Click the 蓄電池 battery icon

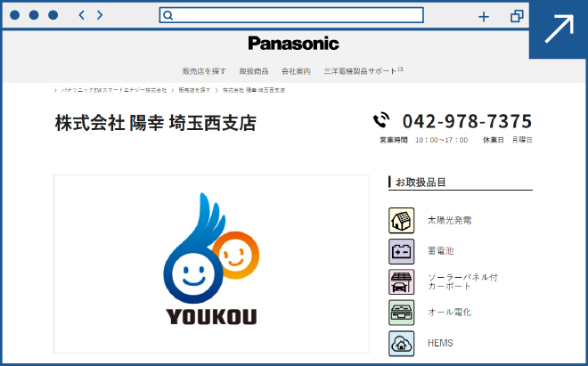point(401,251)
